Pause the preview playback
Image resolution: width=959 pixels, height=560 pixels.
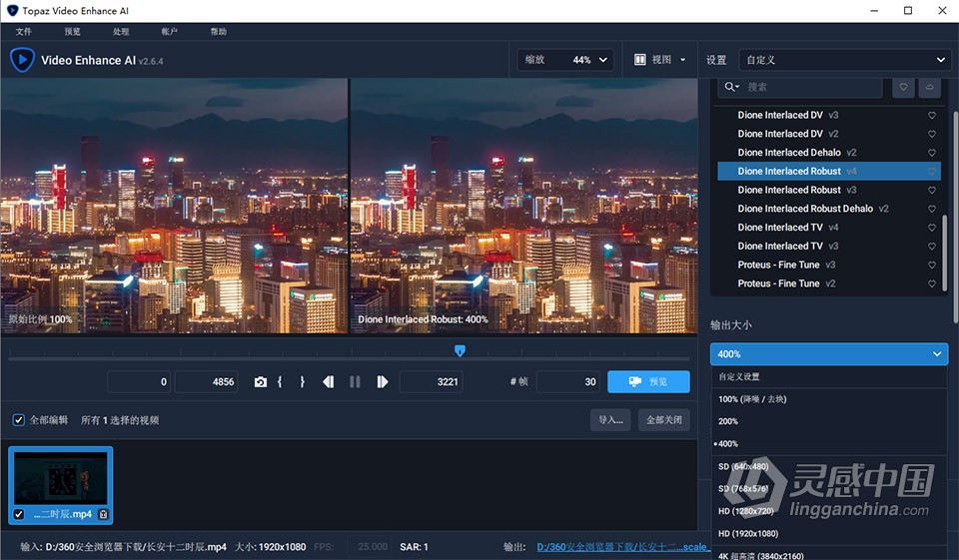click(x=355, y=382)
